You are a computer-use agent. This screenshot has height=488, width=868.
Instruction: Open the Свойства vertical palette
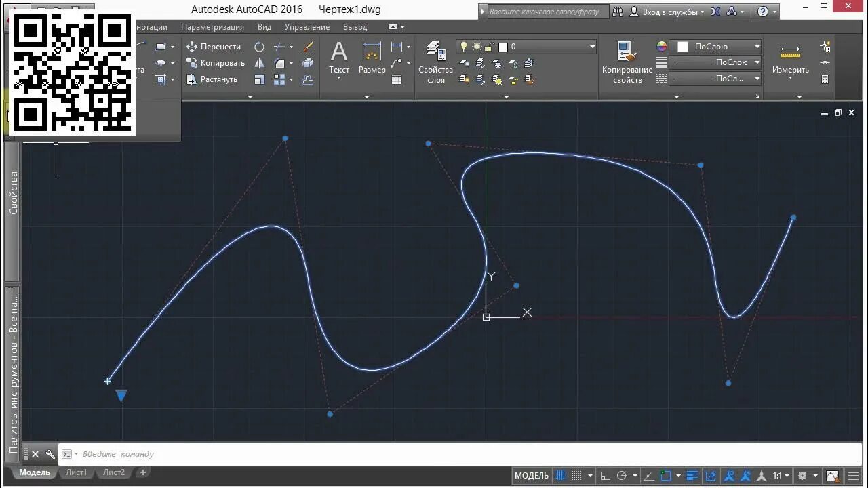coord(14,193)
